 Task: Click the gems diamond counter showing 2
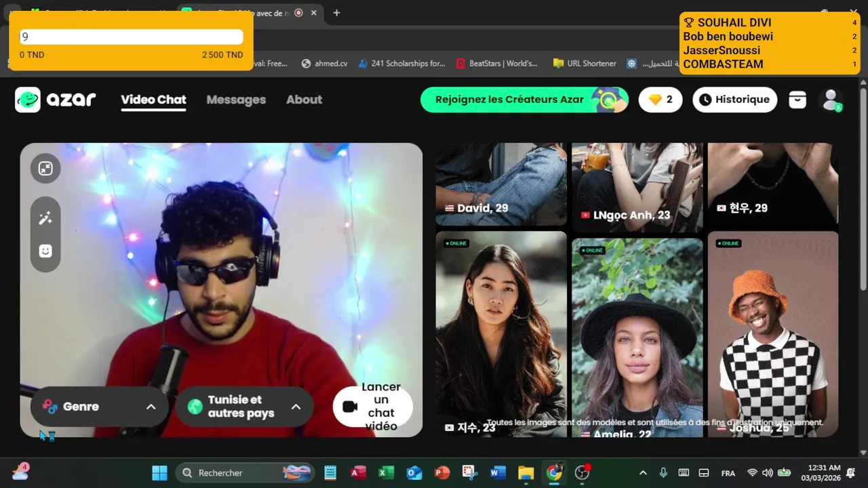click(x=660, y=100)
